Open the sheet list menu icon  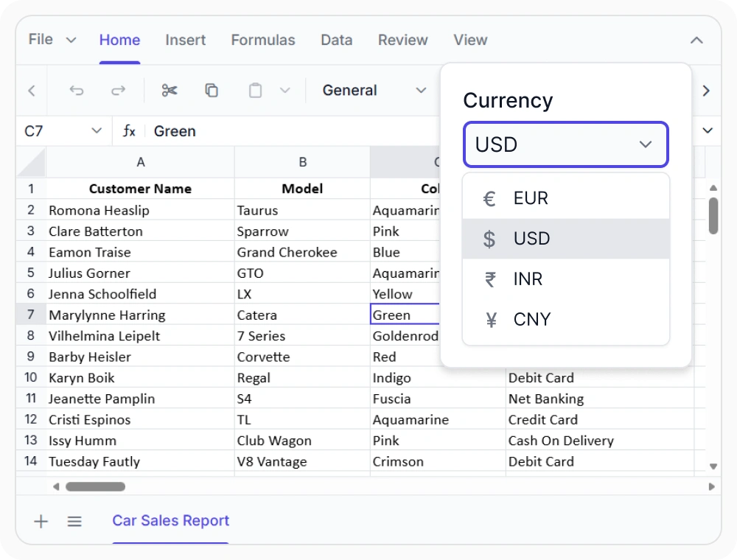74,521
